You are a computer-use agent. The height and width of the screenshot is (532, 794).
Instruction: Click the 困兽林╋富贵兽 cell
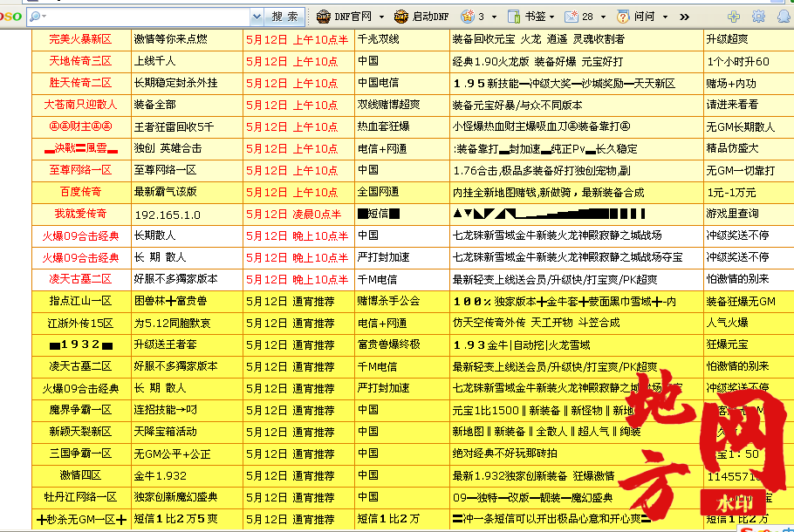pyautogui.click(x=171, y=301)
